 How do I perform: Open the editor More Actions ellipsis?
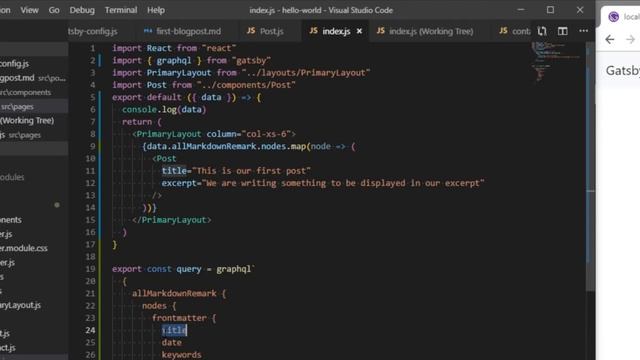point(584,31)
